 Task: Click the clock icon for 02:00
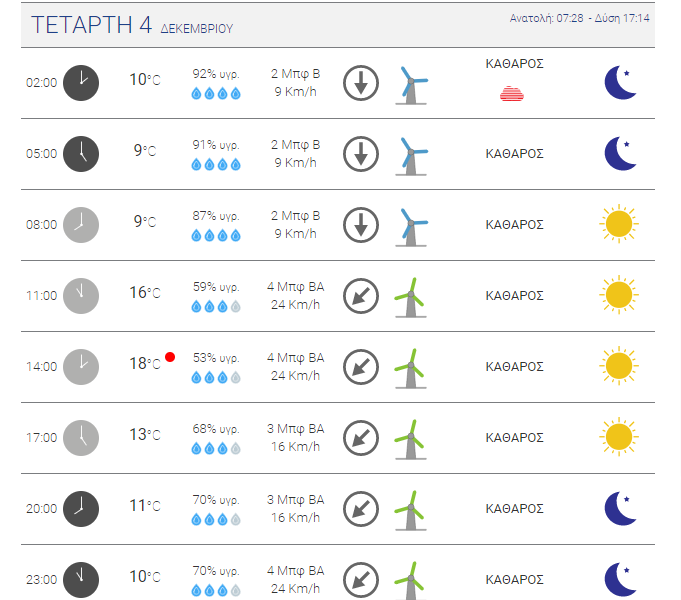[x=81, y=83]
